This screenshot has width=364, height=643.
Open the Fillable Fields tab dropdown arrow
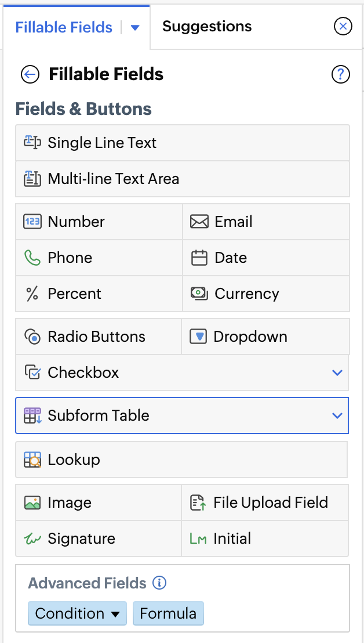tap(135, 27)
